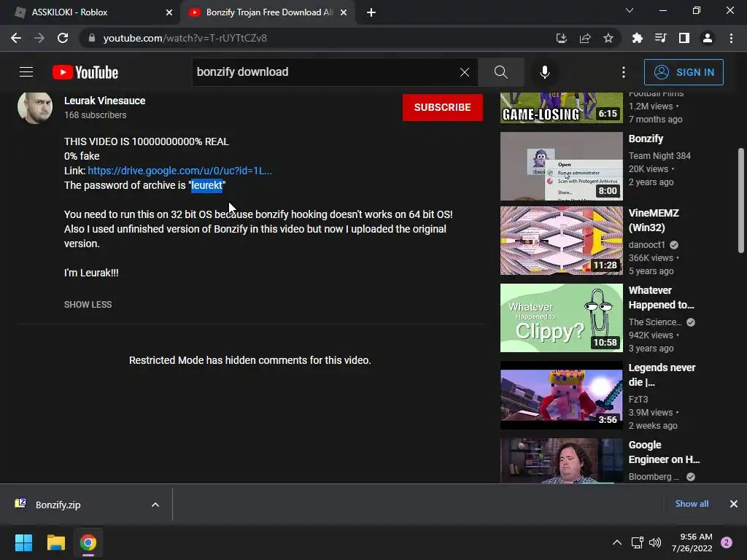
Task: Expand Bonzify.zip download options chevron
Action: [x=155, y=505]
